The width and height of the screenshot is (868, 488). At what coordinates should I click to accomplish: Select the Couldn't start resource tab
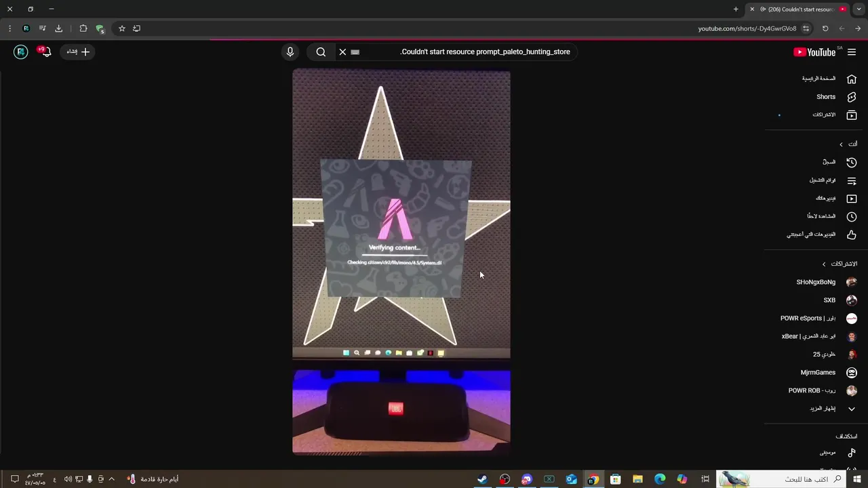(x=800, y=9)
